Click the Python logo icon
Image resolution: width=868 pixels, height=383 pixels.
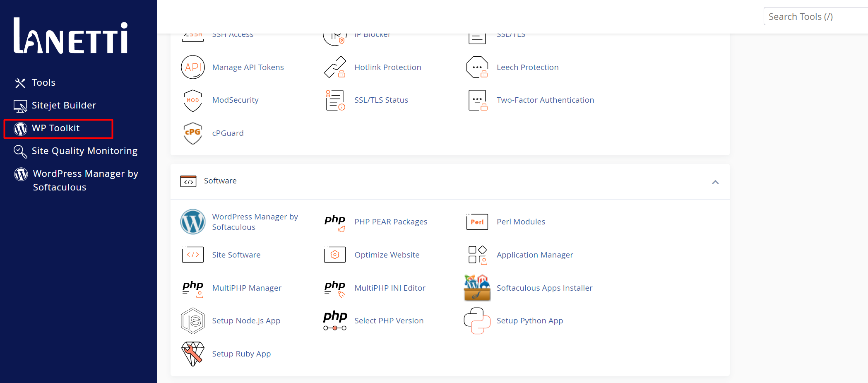[477, 321]
